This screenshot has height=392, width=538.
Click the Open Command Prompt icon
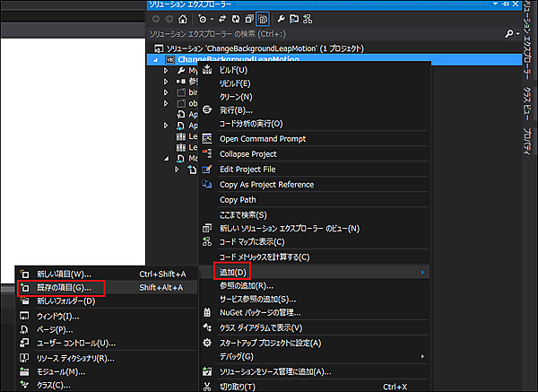pyautogui.click(x=207, y=139)
